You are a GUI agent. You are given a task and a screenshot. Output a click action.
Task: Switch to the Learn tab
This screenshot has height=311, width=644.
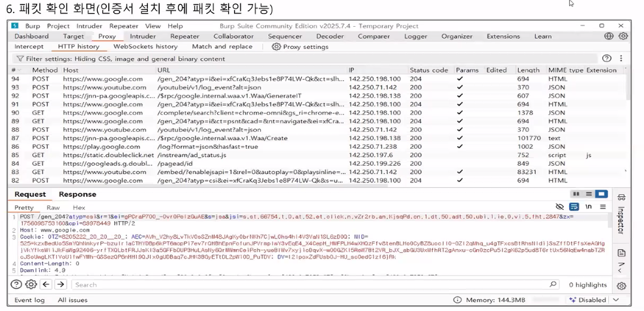542,36
